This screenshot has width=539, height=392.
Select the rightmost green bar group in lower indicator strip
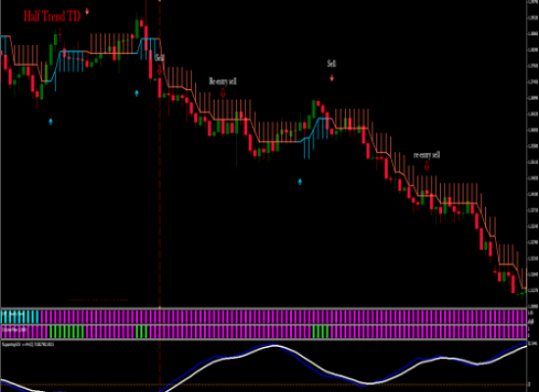(x=320, y=332)
